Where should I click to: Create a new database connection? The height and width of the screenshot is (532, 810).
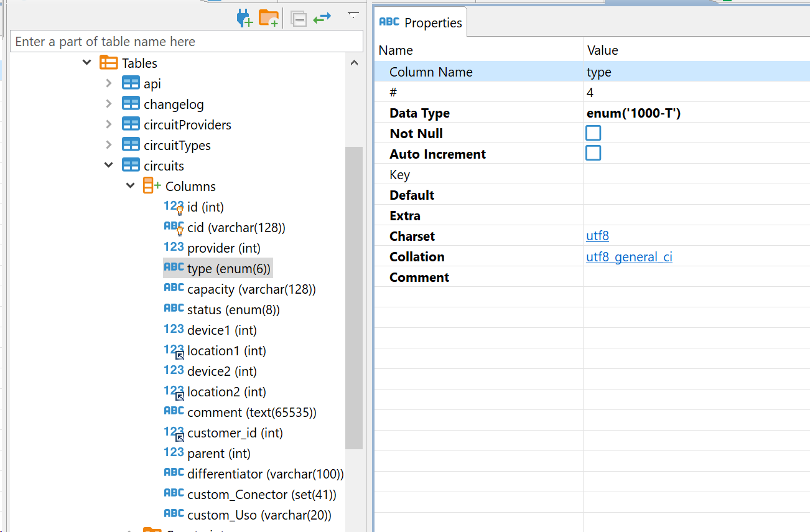pos(244,17)
